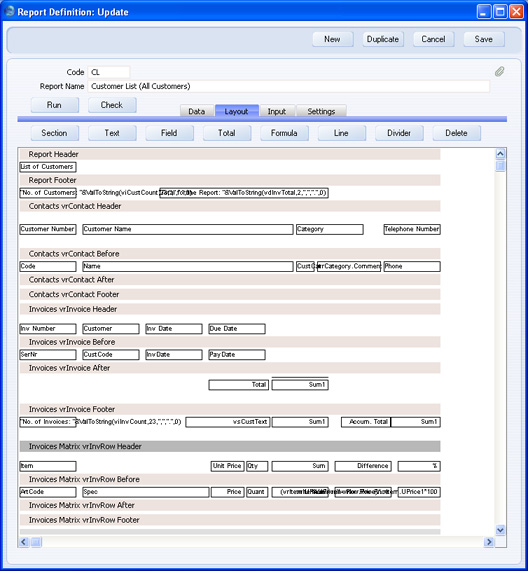Click the Cancel button
Screen dimensions: 528x571
(x=433, y=39)
